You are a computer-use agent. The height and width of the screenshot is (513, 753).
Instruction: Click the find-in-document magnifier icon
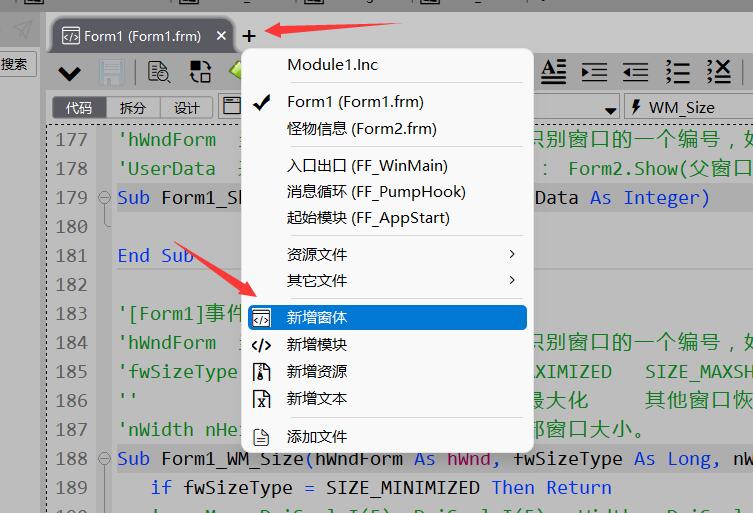[159, 72]
